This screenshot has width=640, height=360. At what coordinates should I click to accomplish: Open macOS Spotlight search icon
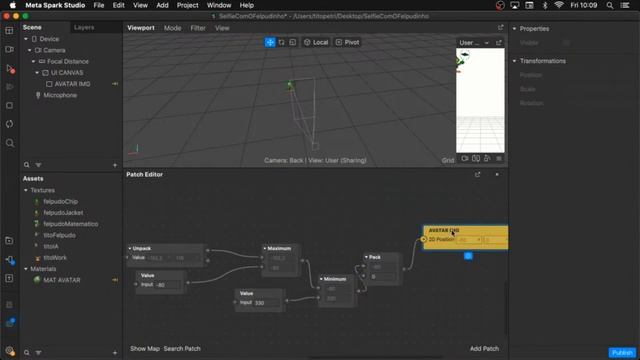[x=609, y=5]
